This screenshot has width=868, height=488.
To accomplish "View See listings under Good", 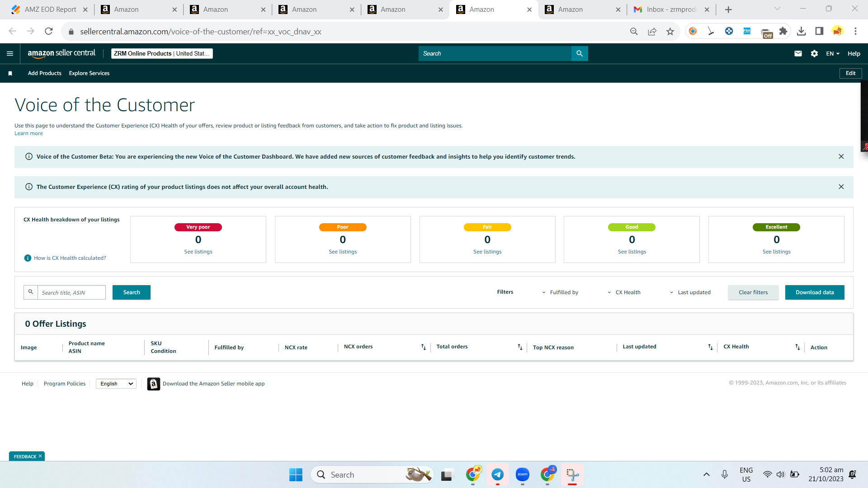I will pos(632,252).
